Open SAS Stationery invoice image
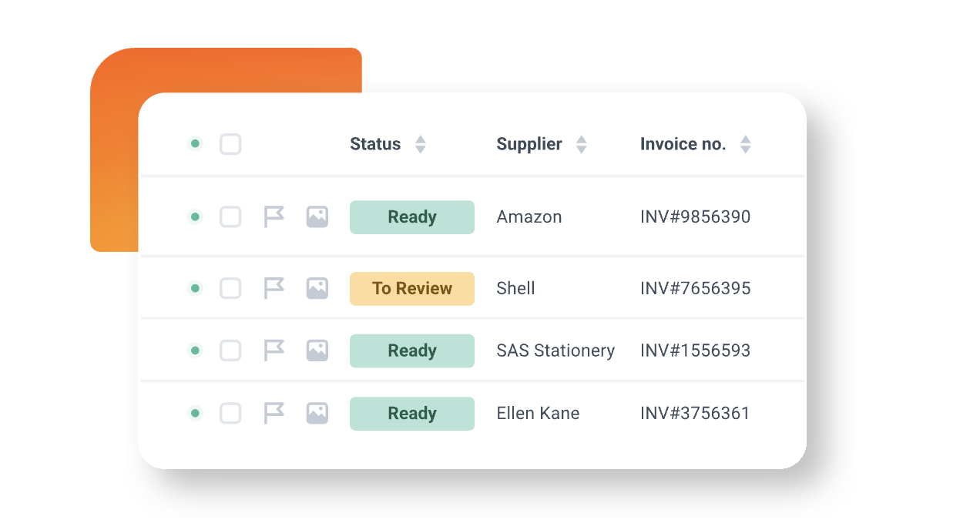Viewport: 980px width, 530px height. pyautogui.click(x=317, y=351)
